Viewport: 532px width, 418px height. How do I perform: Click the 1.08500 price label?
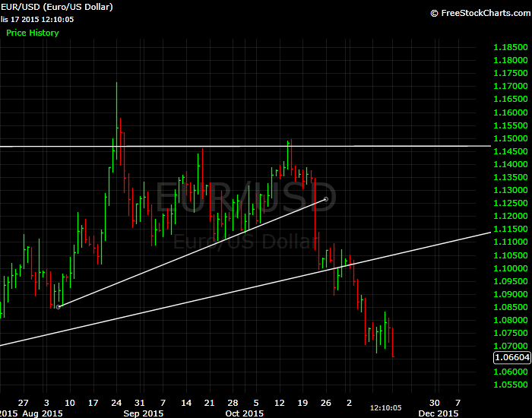pos(511,307)
